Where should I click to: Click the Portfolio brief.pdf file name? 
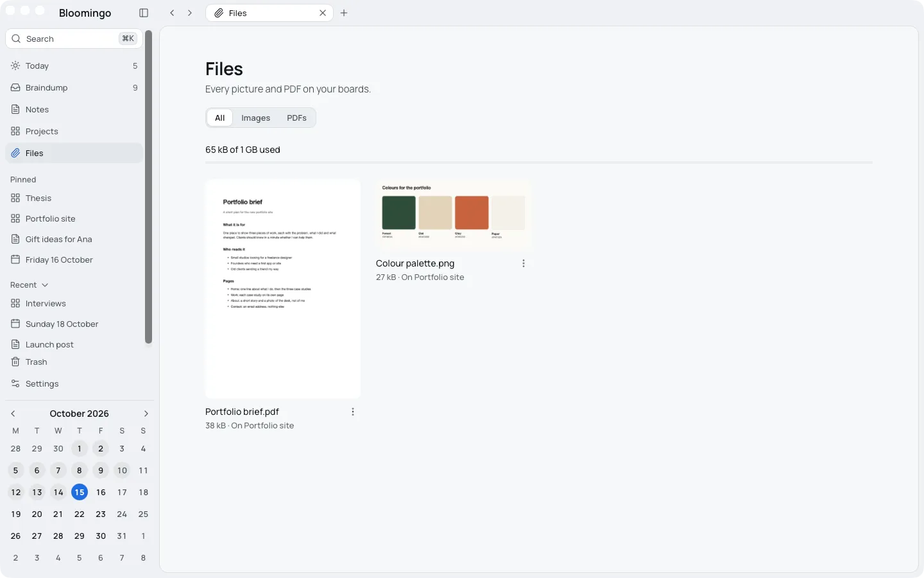[242, 412]
